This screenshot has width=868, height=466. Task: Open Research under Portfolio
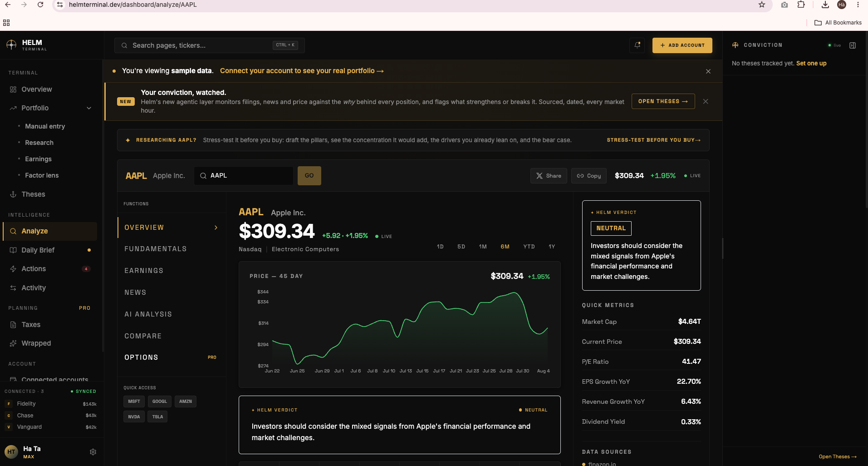click(x=39, y=143)
